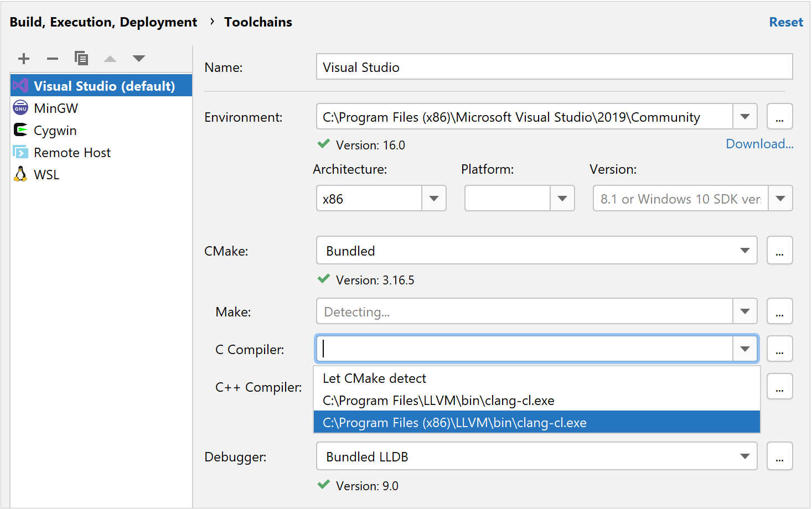
Task: Browse for C Compiler path
Action: [780, 349]
